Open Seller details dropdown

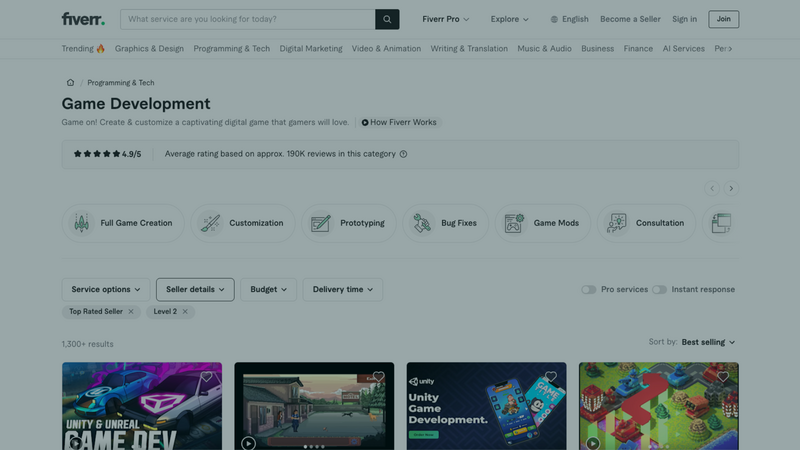point(195,290)
